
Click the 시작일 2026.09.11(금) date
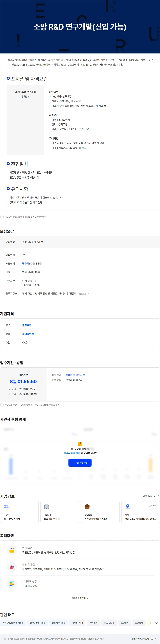tap(28, 389)
